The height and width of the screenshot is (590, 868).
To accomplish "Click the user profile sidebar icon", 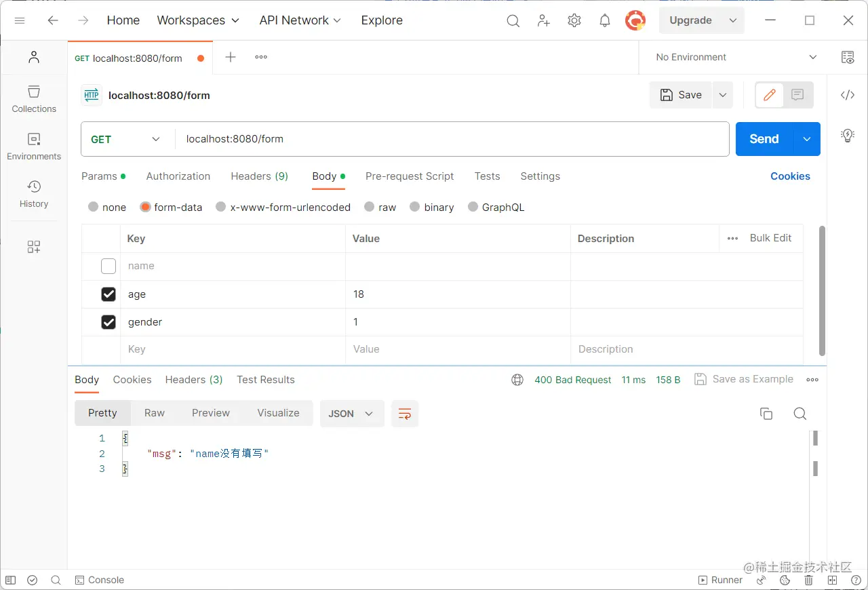I will coord(34,58).
